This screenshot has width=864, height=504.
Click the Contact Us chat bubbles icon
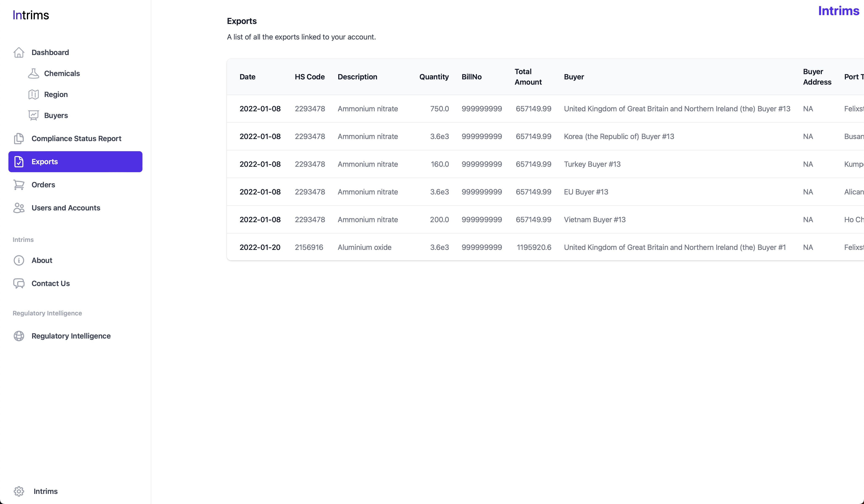19,283
